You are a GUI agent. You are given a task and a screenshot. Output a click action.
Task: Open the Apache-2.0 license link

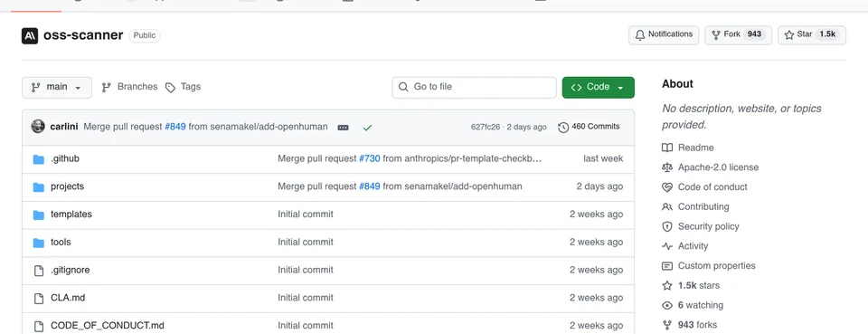point(711,167)
